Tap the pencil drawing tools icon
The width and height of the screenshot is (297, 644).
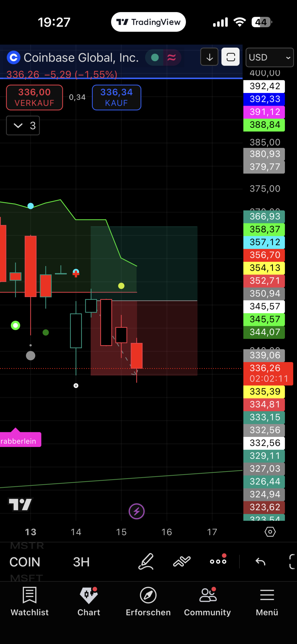tap(146, 562)
